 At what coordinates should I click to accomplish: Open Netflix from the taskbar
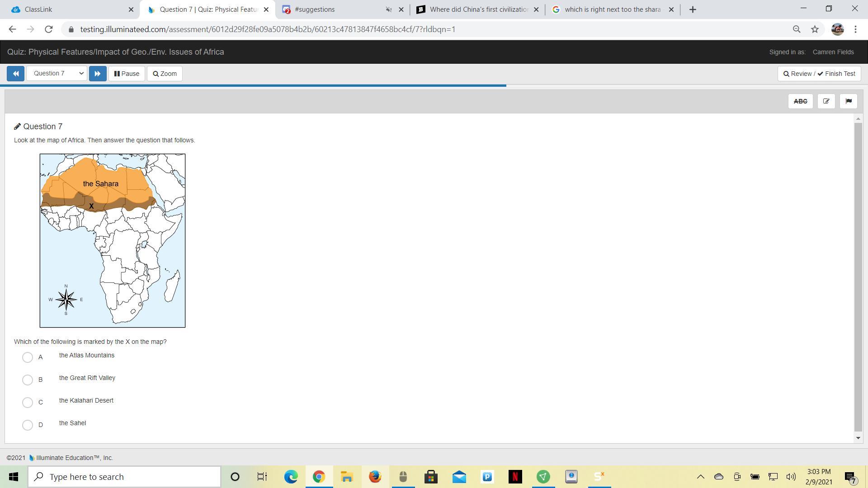(x=515, y=477)
